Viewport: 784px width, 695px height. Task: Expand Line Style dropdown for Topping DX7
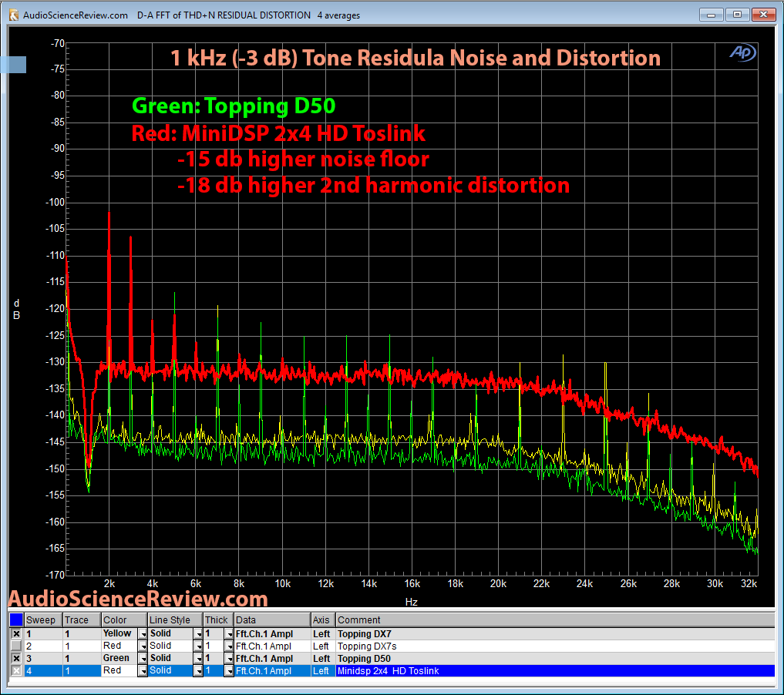198,634
